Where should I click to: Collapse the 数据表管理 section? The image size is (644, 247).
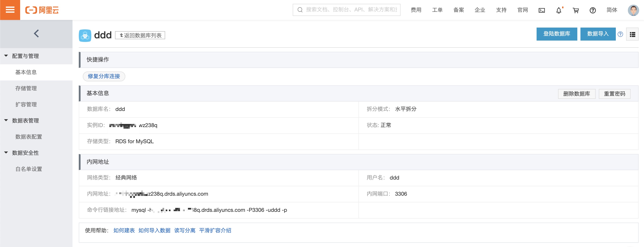pyautogui.click(x=6, y=121)
